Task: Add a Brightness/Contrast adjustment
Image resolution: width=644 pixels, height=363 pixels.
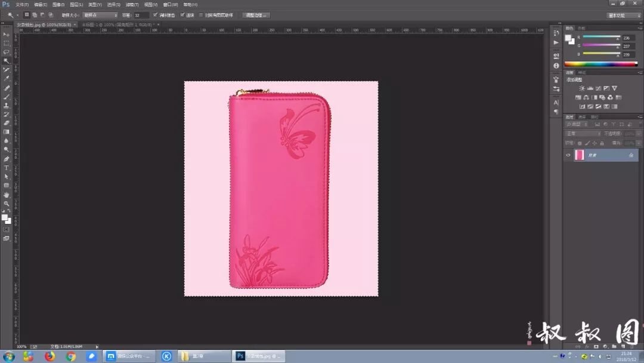Action: click(582, 88)
